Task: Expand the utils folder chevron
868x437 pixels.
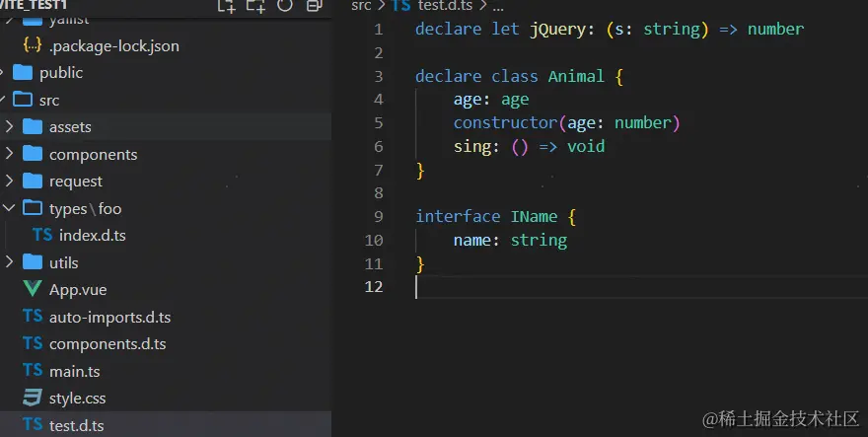Action: tap(9, 262)
